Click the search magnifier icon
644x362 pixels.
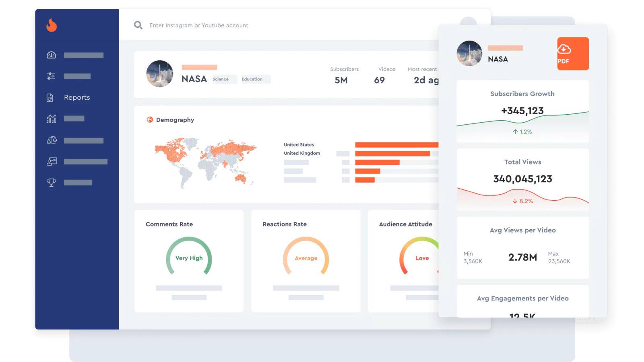[138, 25]
